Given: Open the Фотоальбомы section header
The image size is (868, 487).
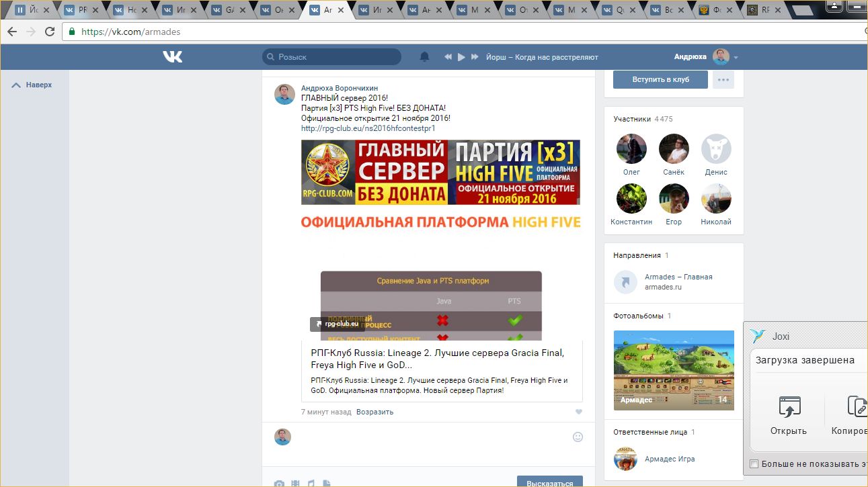Looking at the screenshot, I should click(643, 316).
